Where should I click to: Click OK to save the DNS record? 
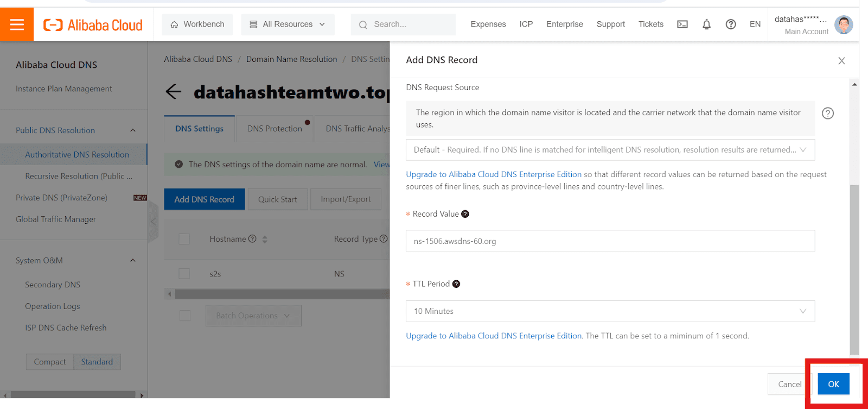(834, 384)
